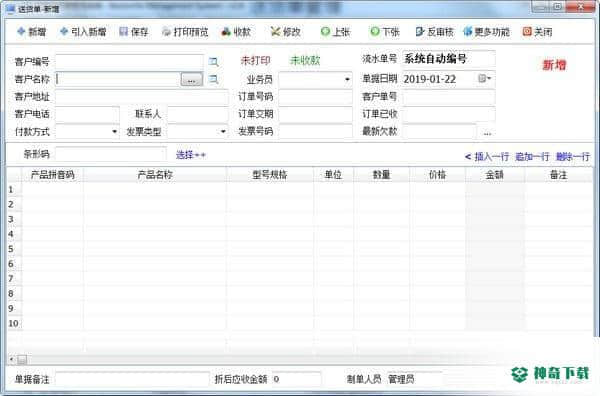Focus the 客户地址 input field

(142, 97)
